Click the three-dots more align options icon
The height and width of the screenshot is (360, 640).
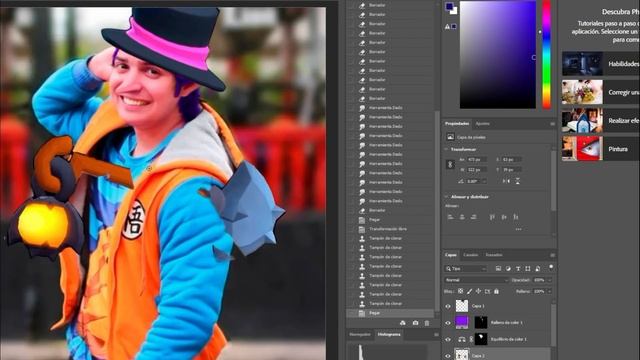[x=518, y=229]
